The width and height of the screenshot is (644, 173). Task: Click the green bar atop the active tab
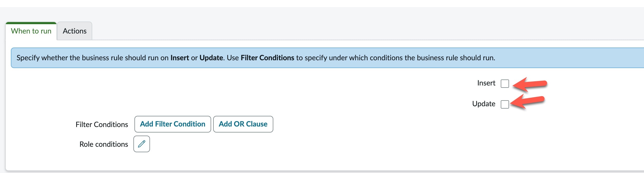[31, 23]
